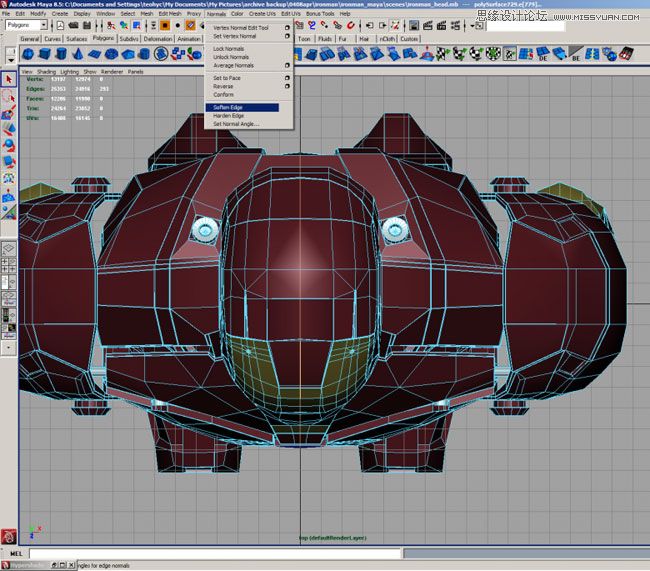Pick the arrow Select tool in toolbox

click(9, 79)
